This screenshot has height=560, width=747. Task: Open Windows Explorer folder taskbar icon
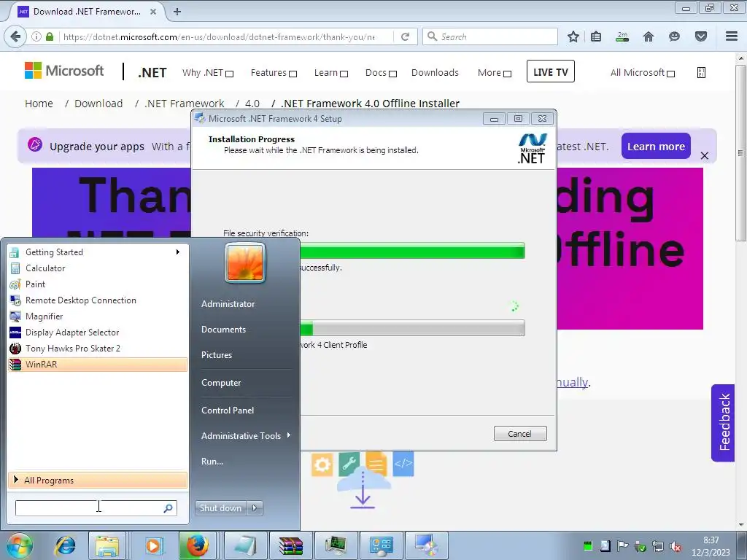(107, 545)
